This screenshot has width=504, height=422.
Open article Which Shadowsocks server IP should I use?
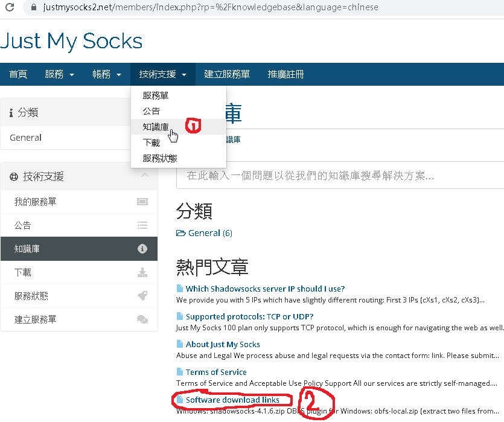[x=265, y=289]
